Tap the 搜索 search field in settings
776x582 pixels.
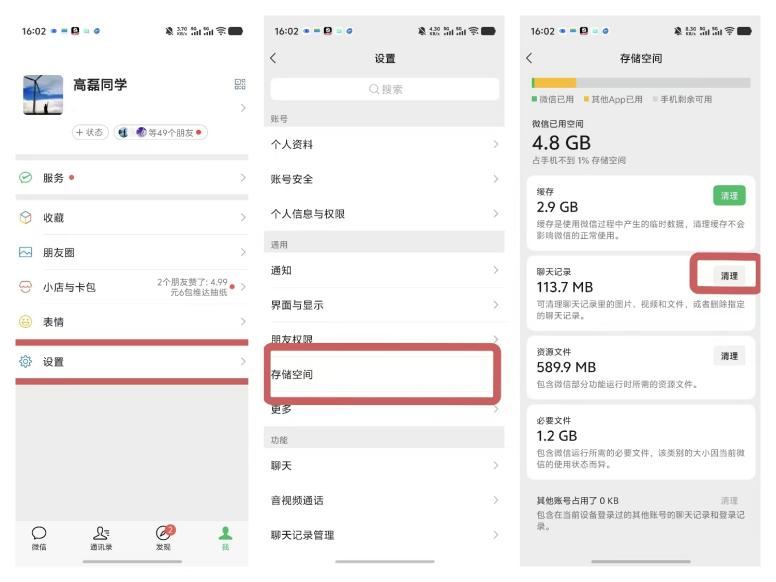point(385,89)
